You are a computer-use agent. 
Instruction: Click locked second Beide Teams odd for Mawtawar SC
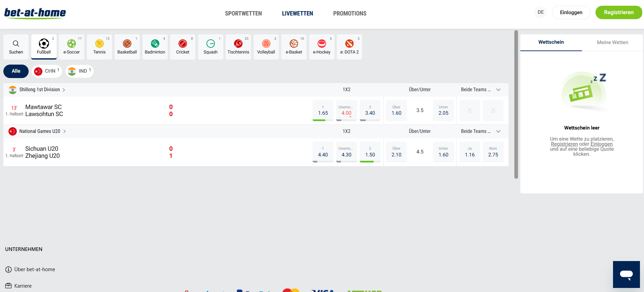[x=493, y=110]
